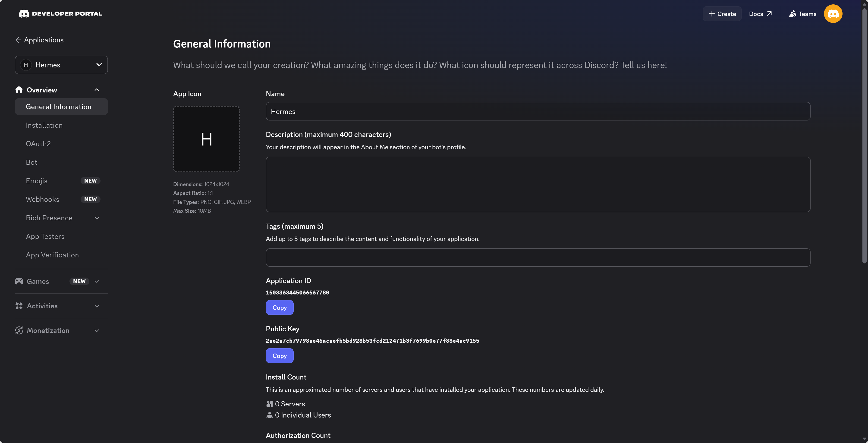Click the Tags input field
This screenshot has height=443, width=868.
click(538, 258)
